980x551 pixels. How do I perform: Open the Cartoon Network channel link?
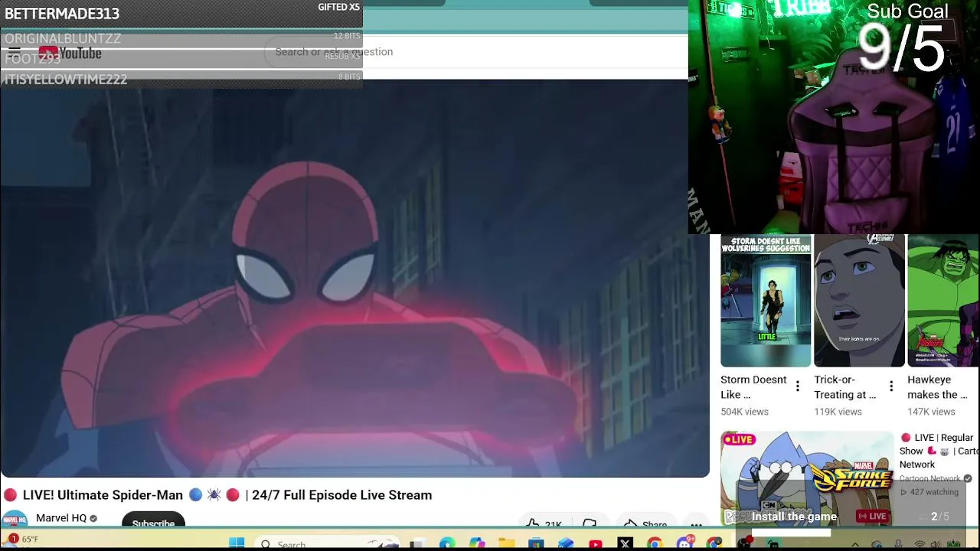point(929,479)
